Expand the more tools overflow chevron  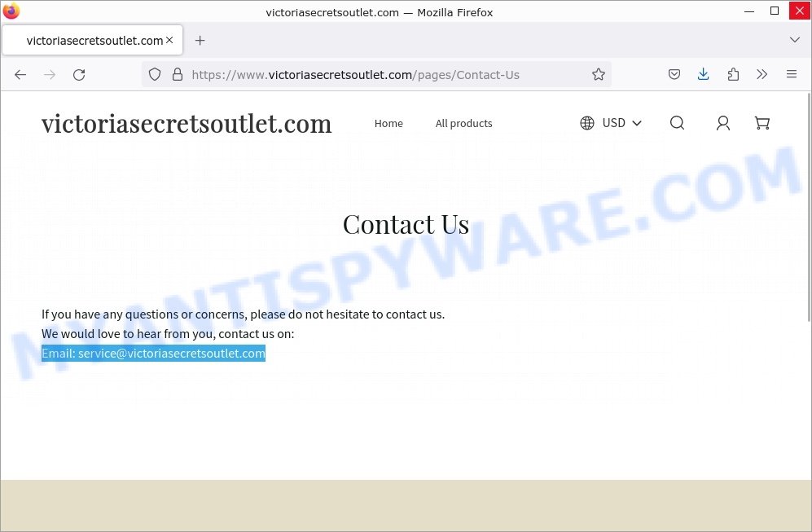click(x=762, y=74)
